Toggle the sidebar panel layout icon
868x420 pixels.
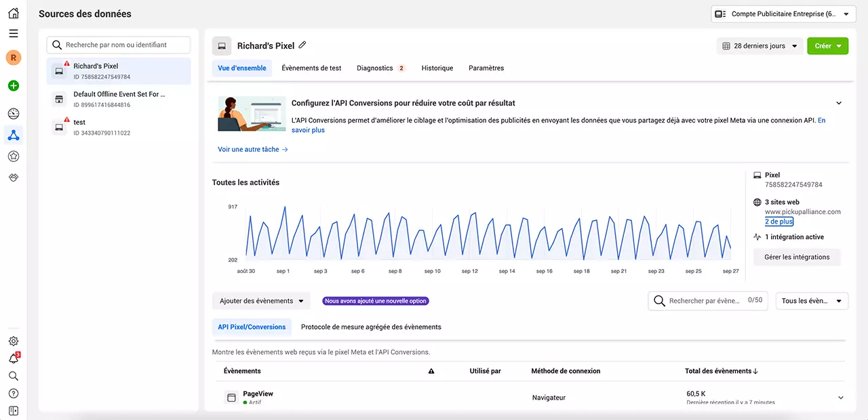click(14, 411)
